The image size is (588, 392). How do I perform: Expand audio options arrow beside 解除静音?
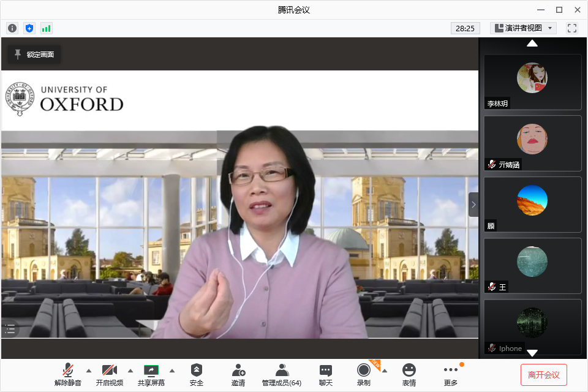(x=89, y=371)
